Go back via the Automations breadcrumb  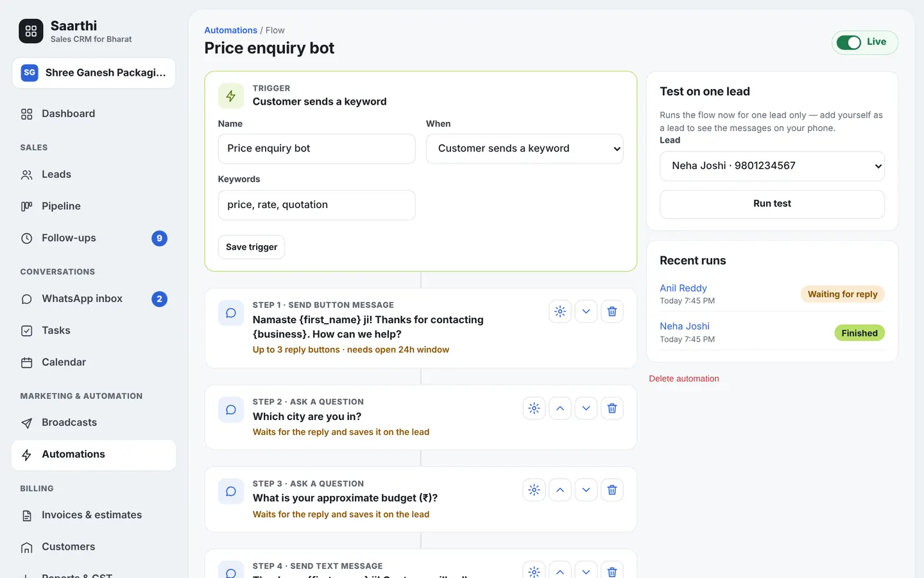(x=230, y=30)
